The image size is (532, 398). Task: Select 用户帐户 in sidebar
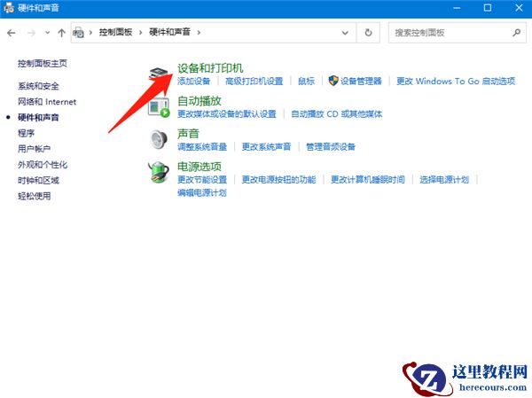(35, 149)
